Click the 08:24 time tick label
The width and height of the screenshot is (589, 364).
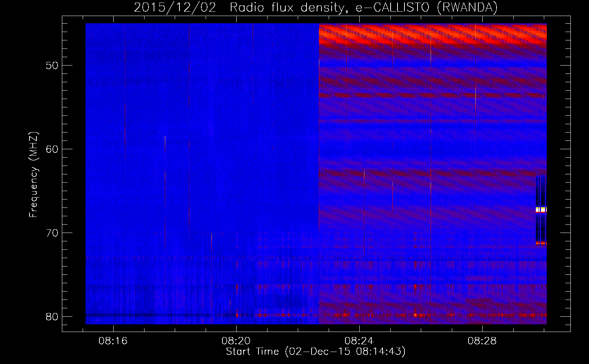(x=359, y=341)
